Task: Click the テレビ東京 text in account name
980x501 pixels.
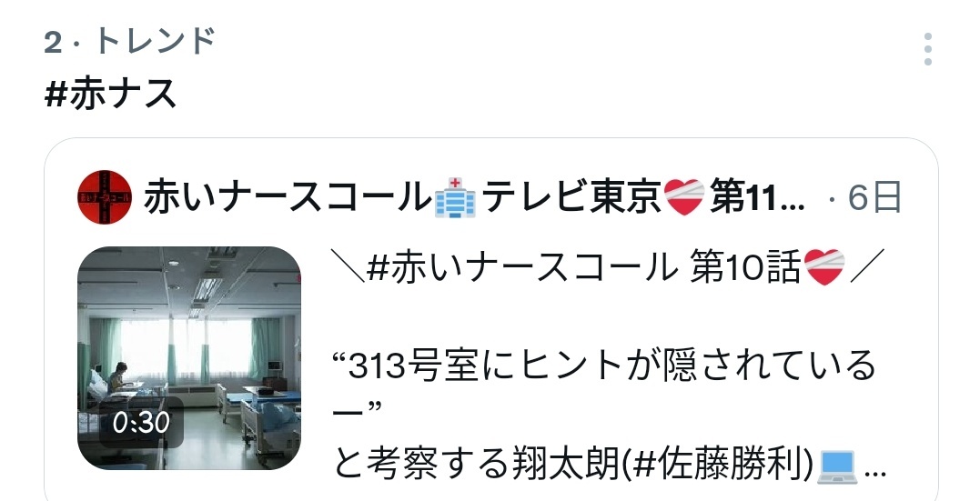Action: pyautogui.click(x=571, y=196)
